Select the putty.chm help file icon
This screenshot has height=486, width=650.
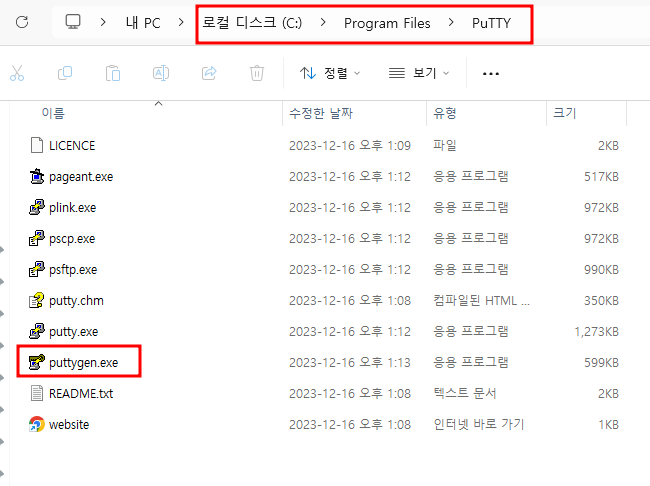[37, 301]
